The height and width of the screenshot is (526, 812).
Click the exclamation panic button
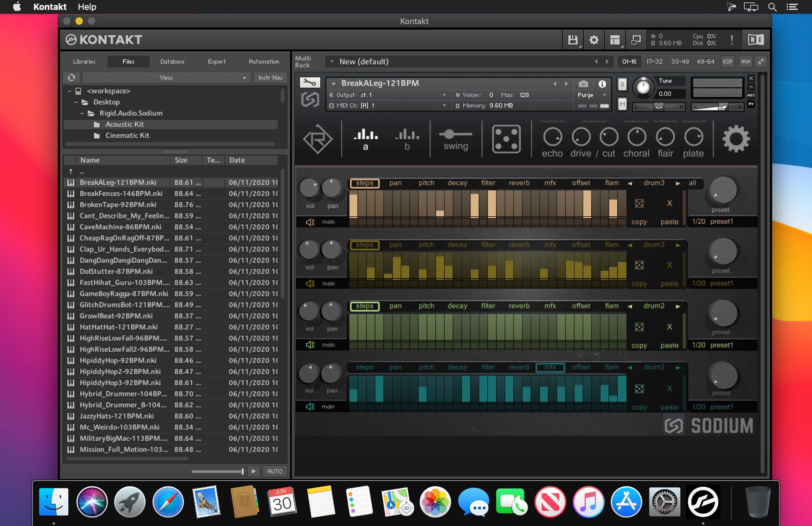(732, 40)
